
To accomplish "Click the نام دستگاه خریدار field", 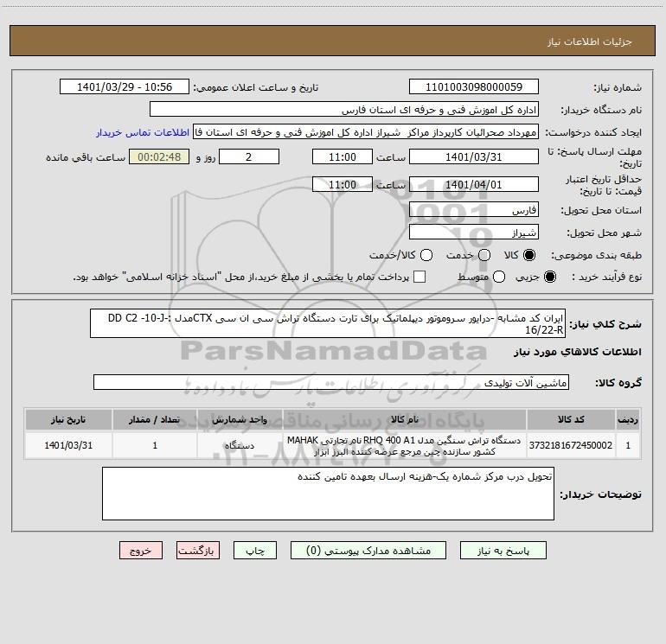I will pos(344,109).
